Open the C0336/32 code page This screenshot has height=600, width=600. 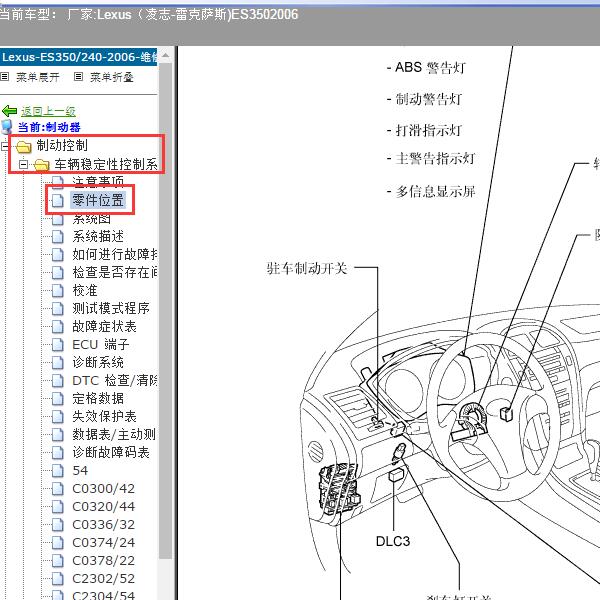click(x=103, y=525)
